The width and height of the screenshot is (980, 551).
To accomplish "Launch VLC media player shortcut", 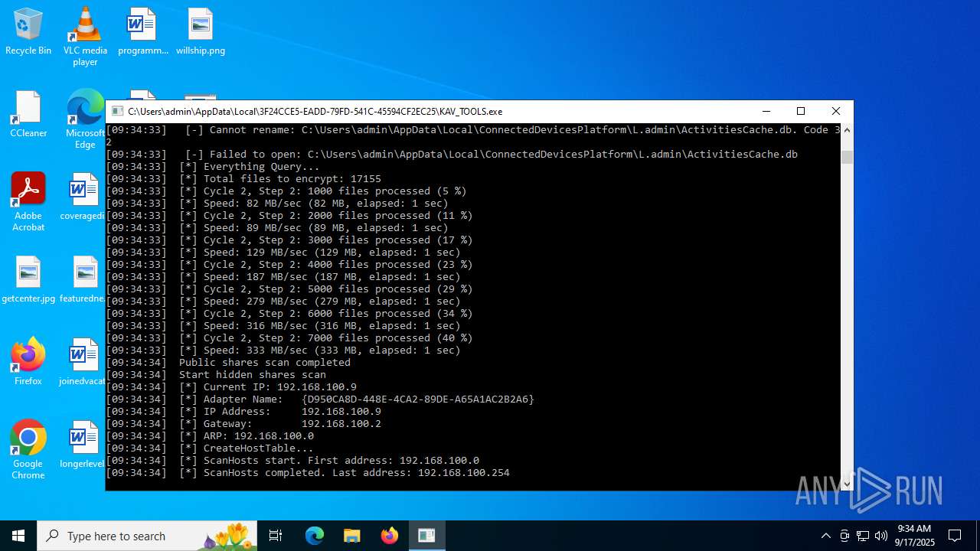I will tap(85, 36).
